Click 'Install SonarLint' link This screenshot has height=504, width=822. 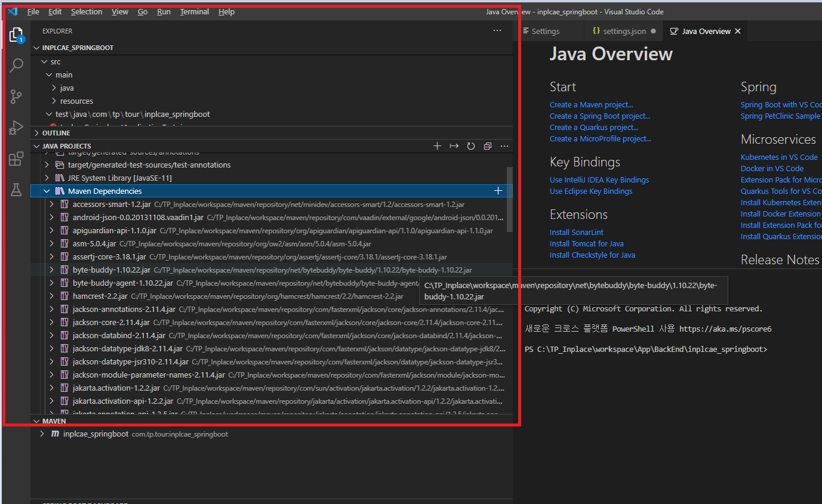[577, 232]
